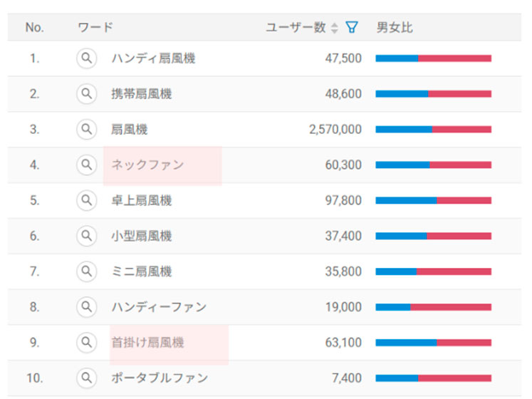The height and width of the screenshot is (399, 532).
Task: Click magnifier icon next to ミニ扇風機
Action: [86, 271]
